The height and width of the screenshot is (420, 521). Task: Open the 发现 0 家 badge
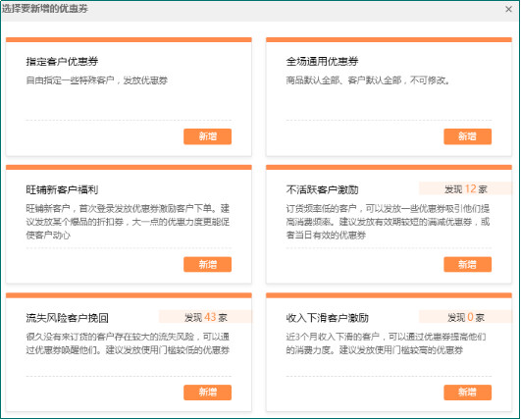point(465,317)
